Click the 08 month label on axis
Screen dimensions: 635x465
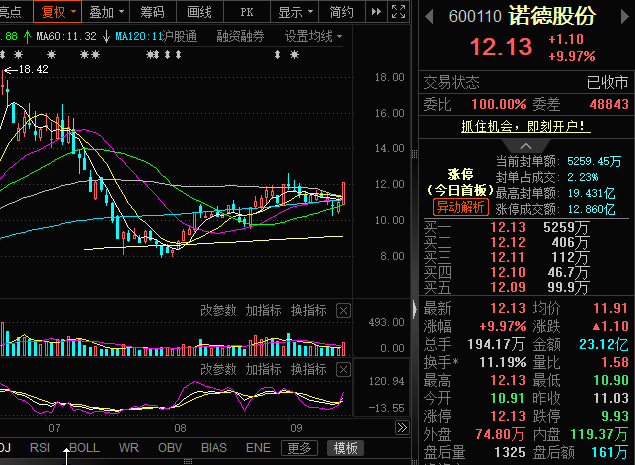point(181,428)
